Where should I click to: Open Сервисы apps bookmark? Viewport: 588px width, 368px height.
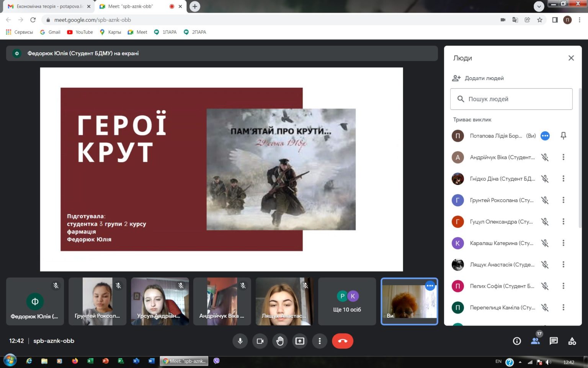click(x=20, y=32)
